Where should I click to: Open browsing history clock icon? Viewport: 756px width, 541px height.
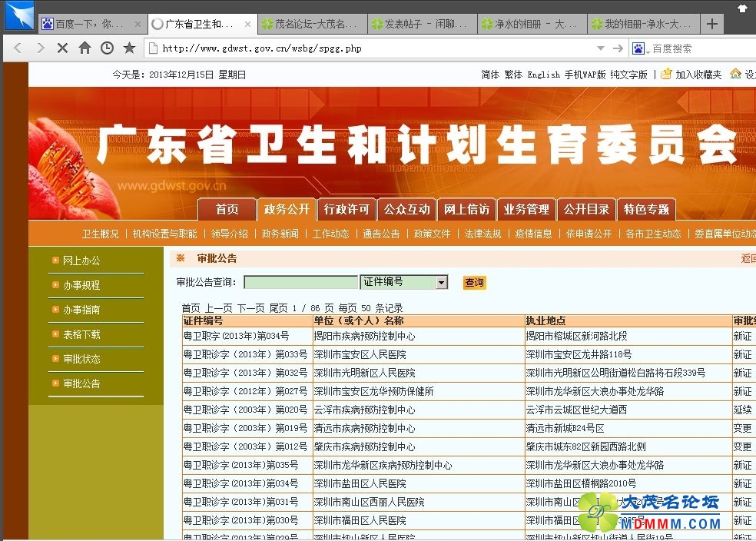pos(107,48)
